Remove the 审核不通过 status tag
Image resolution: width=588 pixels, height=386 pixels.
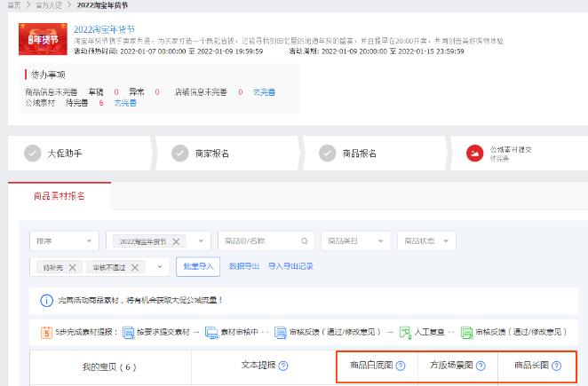pyautogui.click(x=135, y=268)
